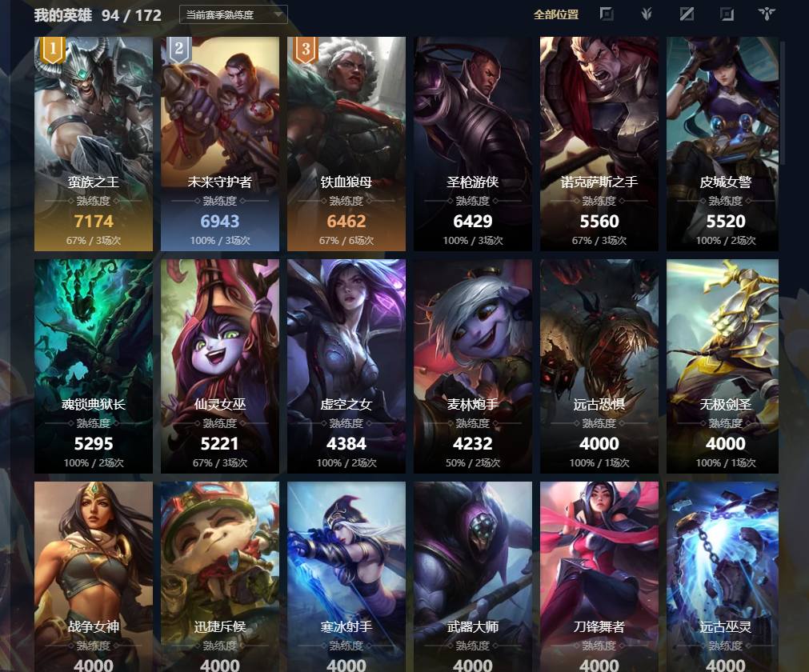Select the 迅捷斥候 champion card
This screenshot has height=672, width=809.
[x=220, y=577]
